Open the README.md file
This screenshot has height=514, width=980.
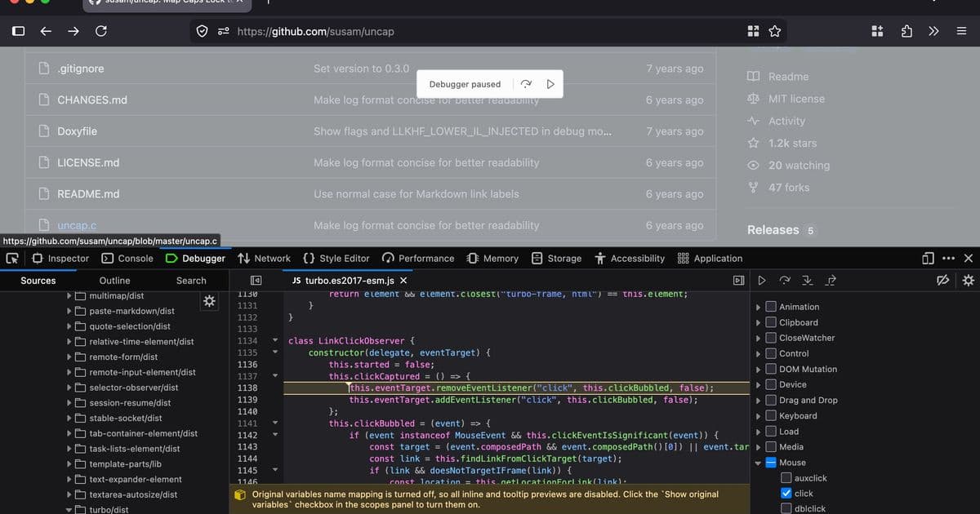[x=88, y=194]
